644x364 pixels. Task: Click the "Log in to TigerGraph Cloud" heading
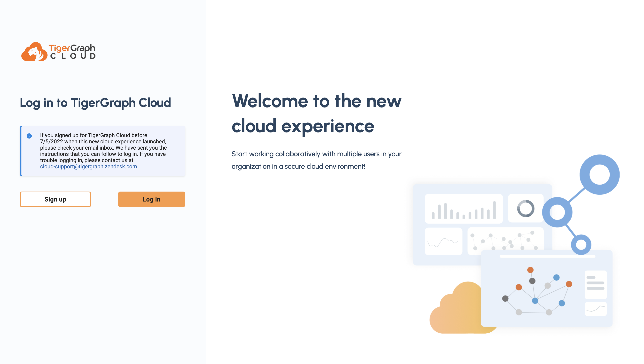point(95,103)
